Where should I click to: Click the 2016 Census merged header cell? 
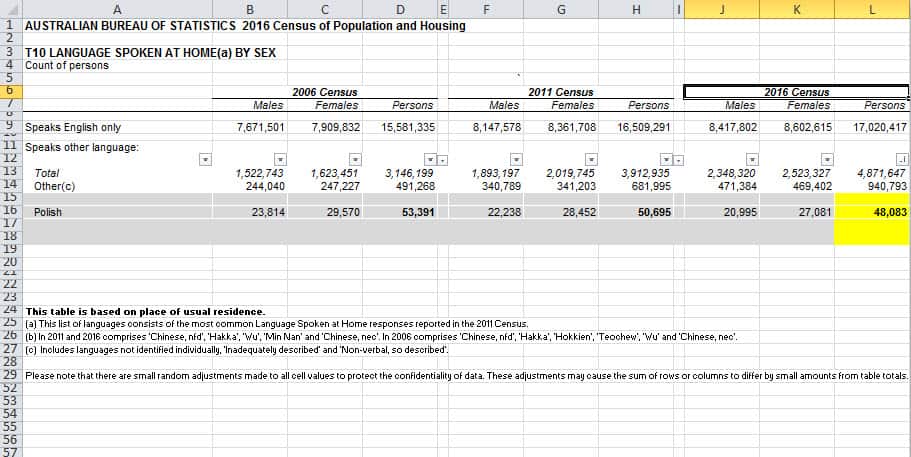tap(796, 92)
